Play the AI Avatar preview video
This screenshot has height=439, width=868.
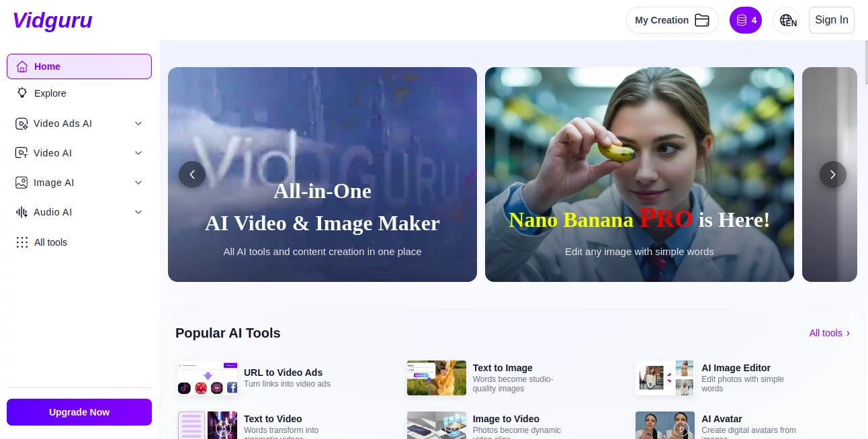coord(681,430)
